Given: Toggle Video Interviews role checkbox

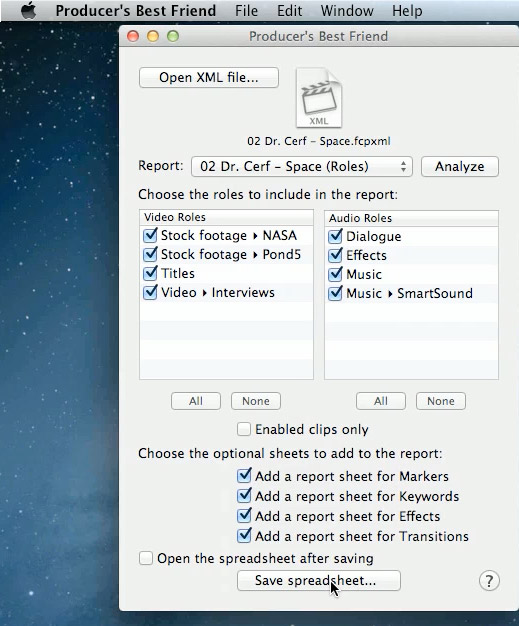Looking at the screenshot, I should (150, 292).
